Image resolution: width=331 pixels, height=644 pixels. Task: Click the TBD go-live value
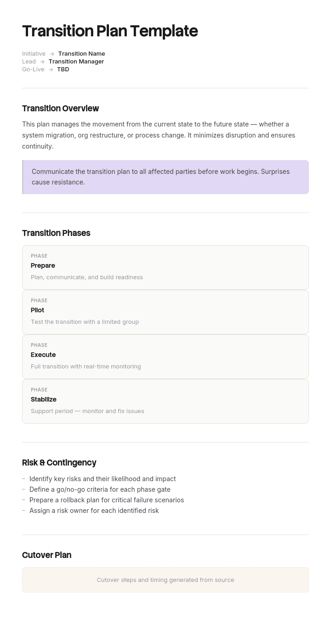63,69
